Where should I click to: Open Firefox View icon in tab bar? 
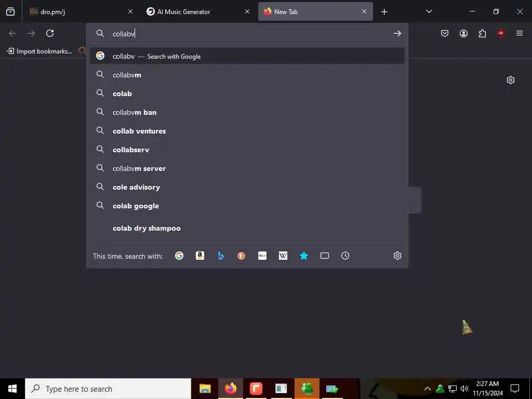(x=10, y=11)
